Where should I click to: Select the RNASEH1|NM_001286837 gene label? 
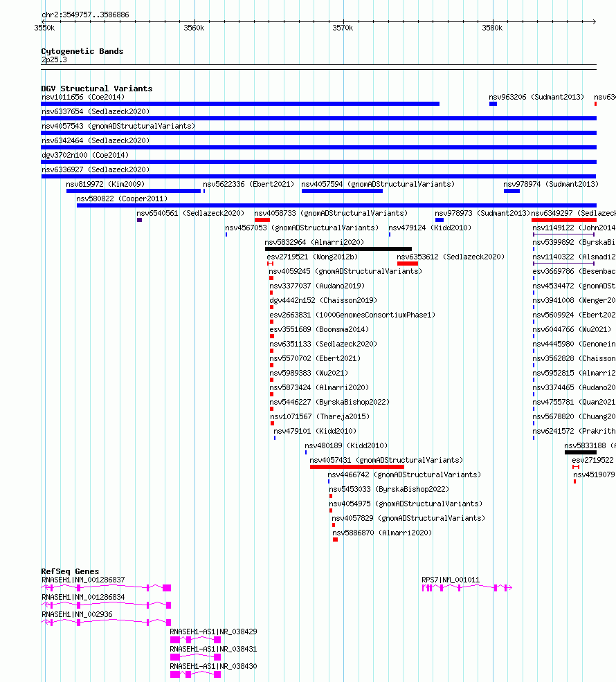point(83,580)
